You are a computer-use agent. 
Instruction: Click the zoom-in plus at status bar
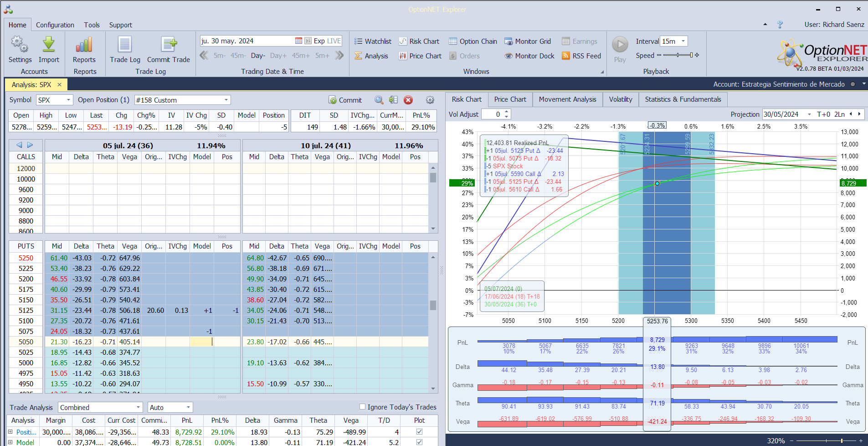click(861, 441)
